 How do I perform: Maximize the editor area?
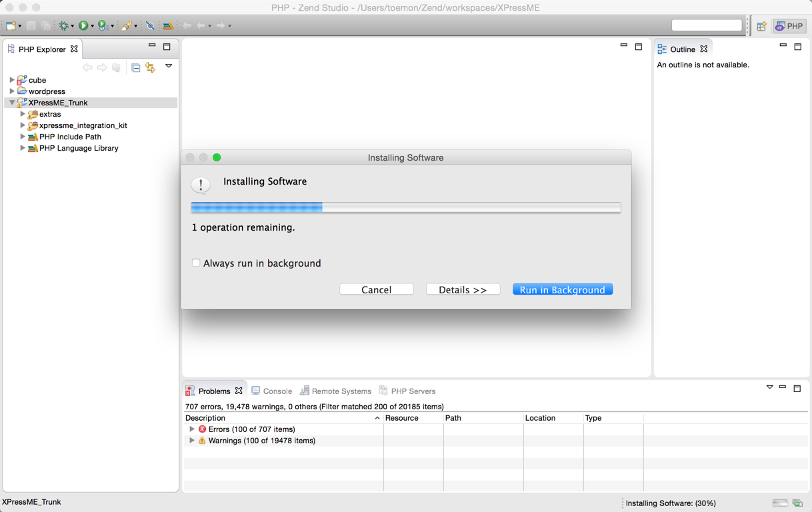639,47
